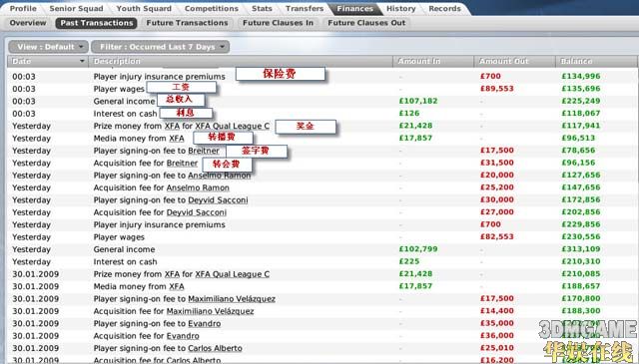
Task: Go to the Senior Squad tab
Action: [x=76, y=9]
